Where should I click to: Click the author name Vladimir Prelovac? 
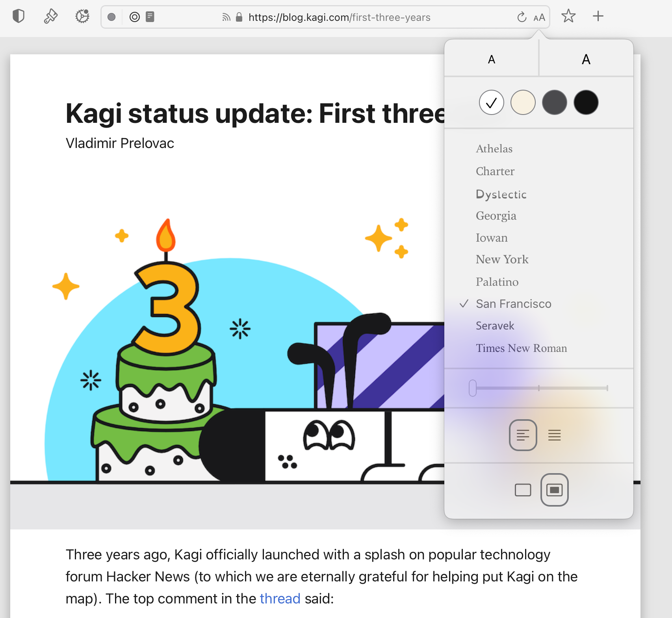point(120,143)
